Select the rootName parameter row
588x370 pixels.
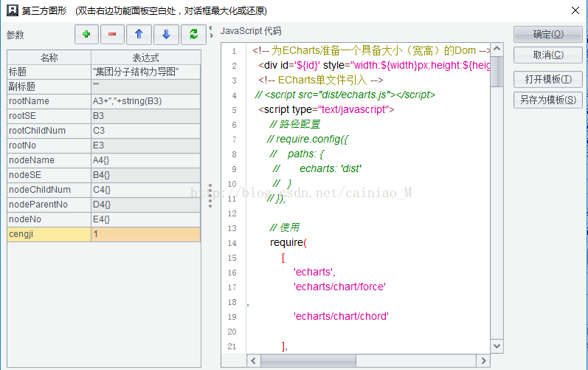[x=49, y=101]
